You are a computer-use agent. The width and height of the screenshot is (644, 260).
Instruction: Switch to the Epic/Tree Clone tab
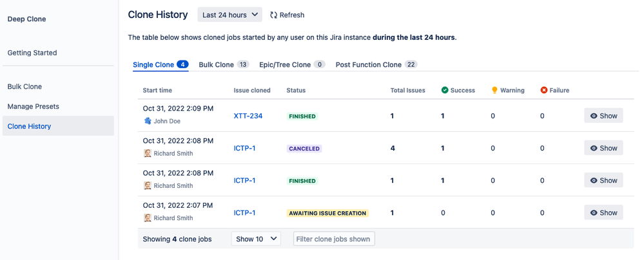(292, 65)
